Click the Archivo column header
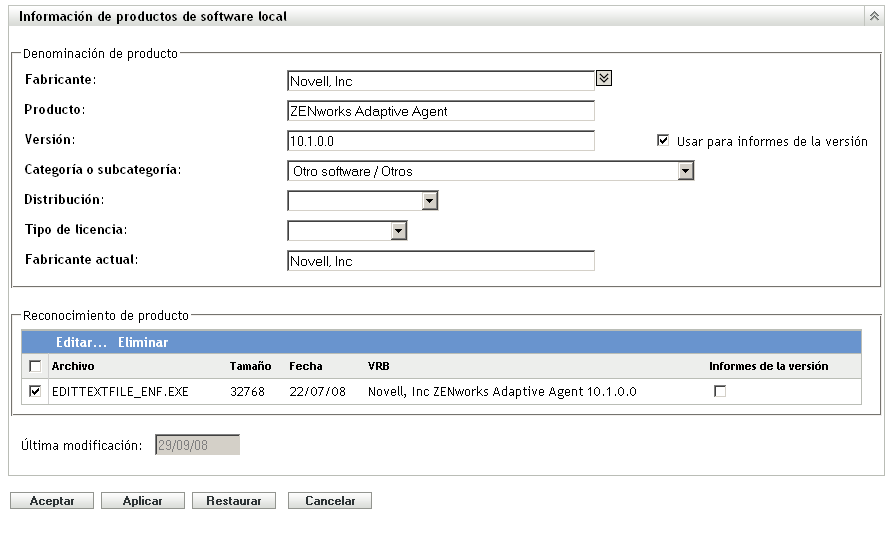Screen dimensions: 890x535 point(73,366)
